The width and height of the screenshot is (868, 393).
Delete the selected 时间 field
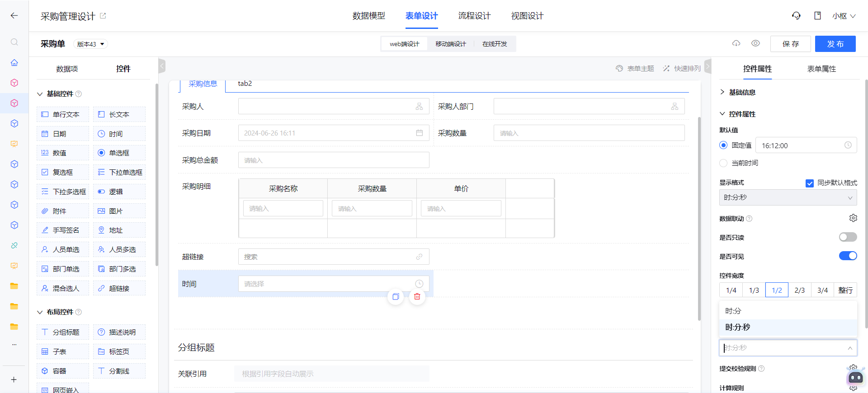(417, 297)
